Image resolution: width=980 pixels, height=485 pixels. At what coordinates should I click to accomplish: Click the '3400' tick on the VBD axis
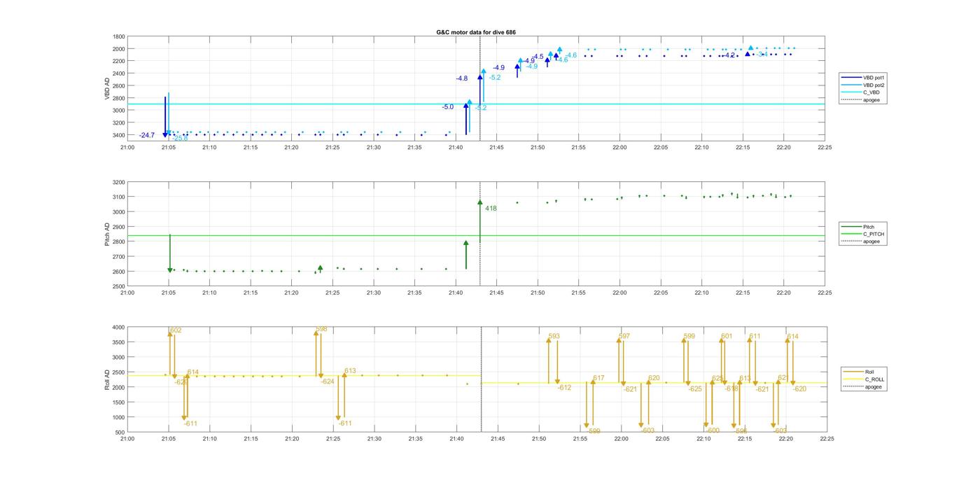119,135
